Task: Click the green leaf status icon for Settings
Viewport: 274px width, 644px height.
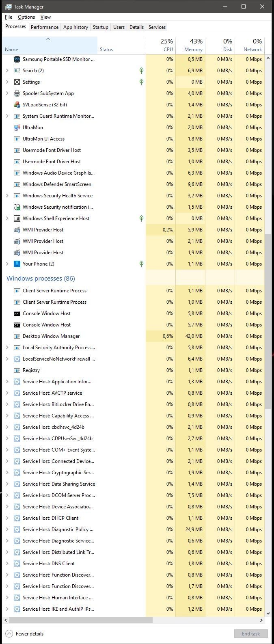Action: coord(141,82)
